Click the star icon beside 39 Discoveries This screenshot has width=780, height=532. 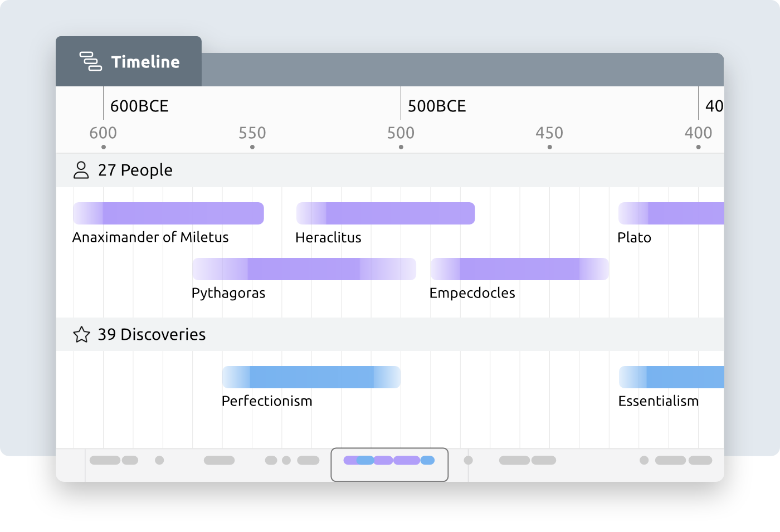[x=81, y=335]
